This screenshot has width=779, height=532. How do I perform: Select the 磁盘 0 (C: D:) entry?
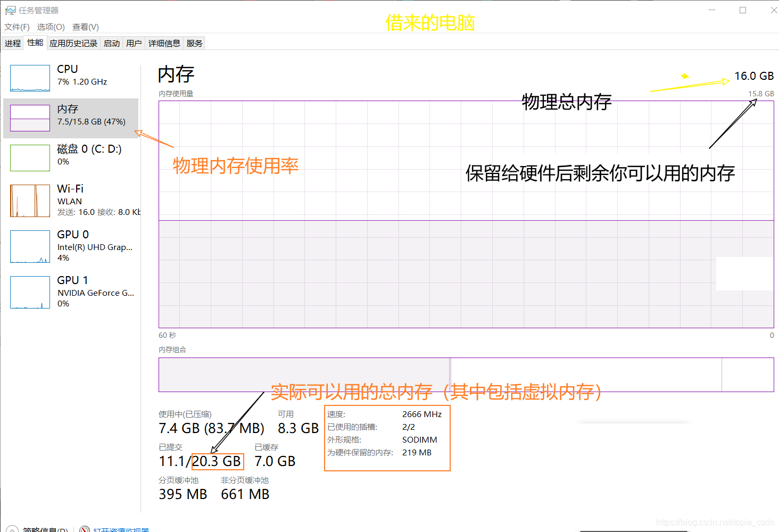[71, 158]
